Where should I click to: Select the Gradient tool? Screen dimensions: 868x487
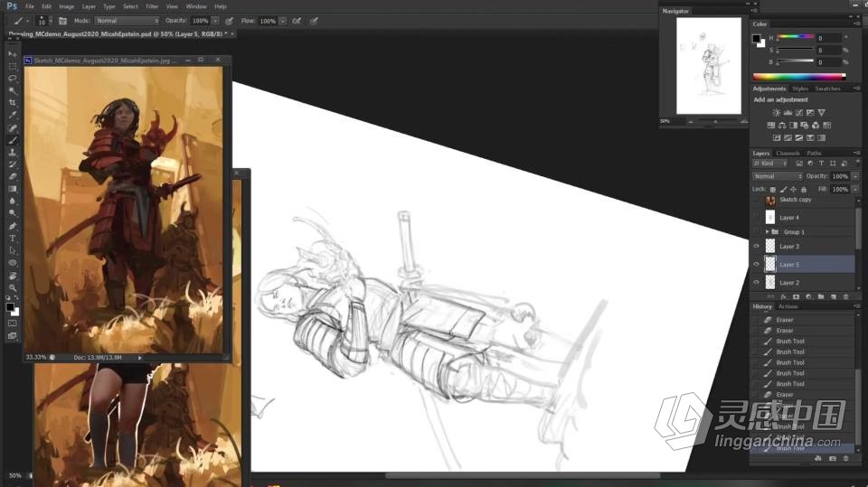[x=12, y=189]
